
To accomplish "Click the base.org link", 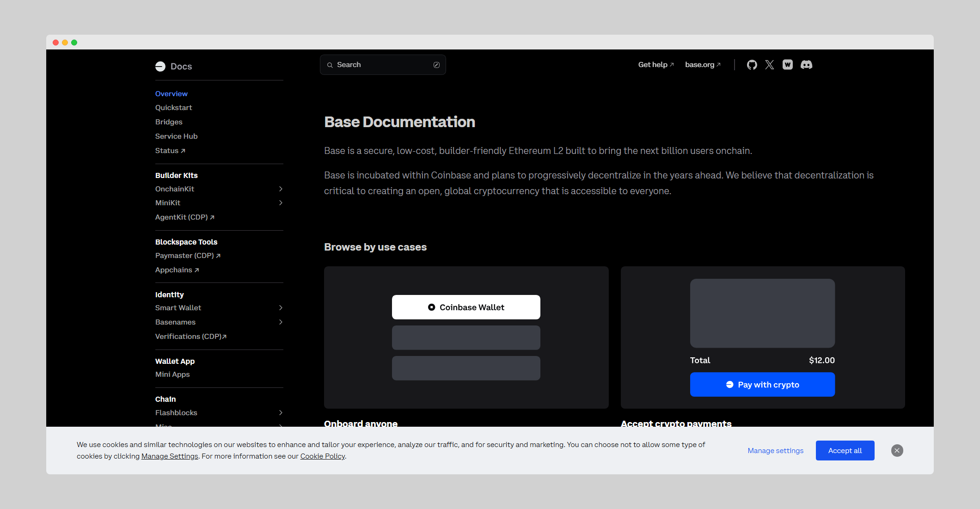I will coord(703,65).
